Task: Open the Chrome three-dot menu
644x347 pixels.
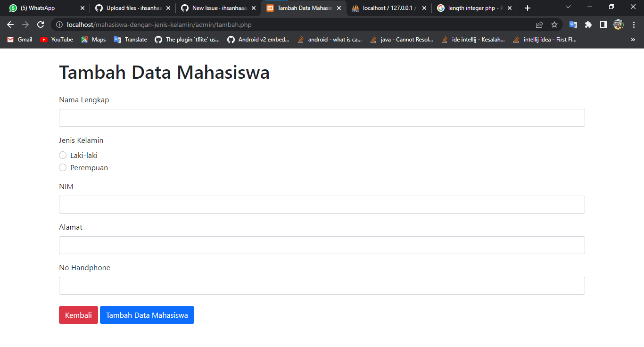Action: tap(634, 24)
